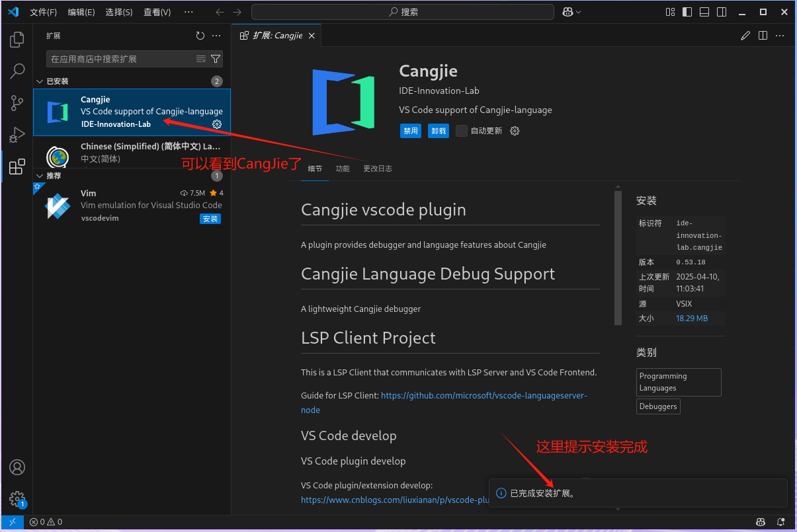Open Copilot status icon in status bar

761,522
